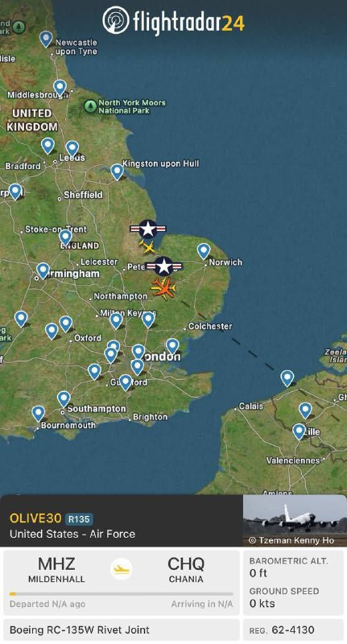Screen dimensions: 347x644
Task: Click the Boeing RC-135W Rivet Joint row
Action: click(122, 630)
